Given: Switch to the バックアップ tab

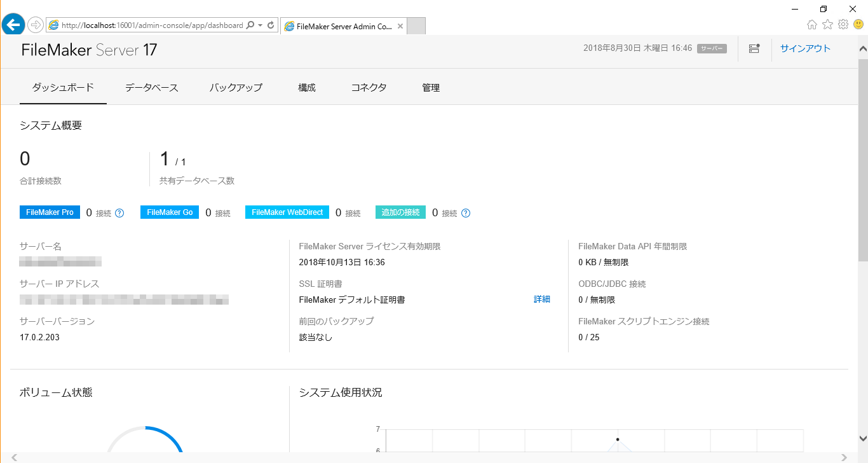Looking at the screenshot, I should [236, 87].
